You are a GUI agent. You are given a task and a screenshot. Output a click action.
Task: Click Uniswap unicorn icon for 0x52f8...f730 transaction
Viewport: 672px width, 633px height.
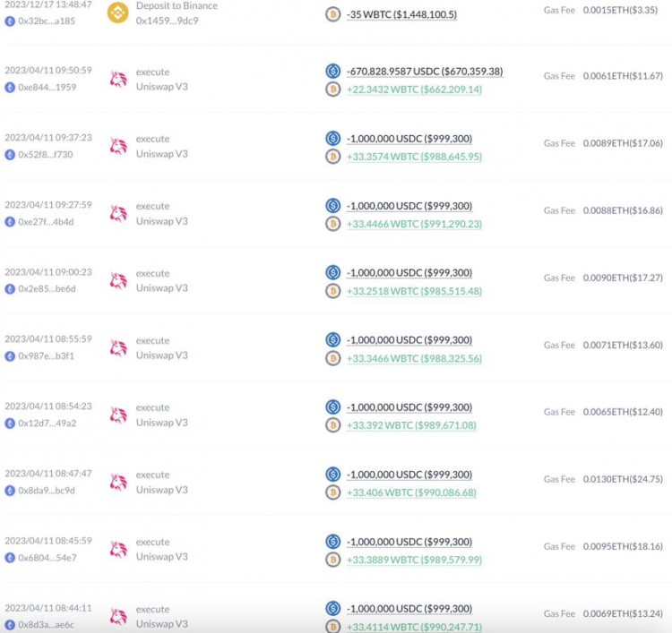click(x=118, y=147)
